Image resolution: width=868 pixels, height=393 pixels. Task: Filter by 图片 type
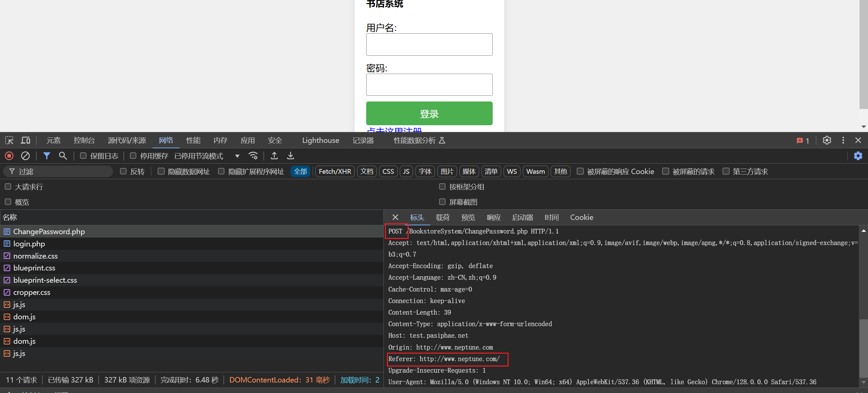pos(447,171)
